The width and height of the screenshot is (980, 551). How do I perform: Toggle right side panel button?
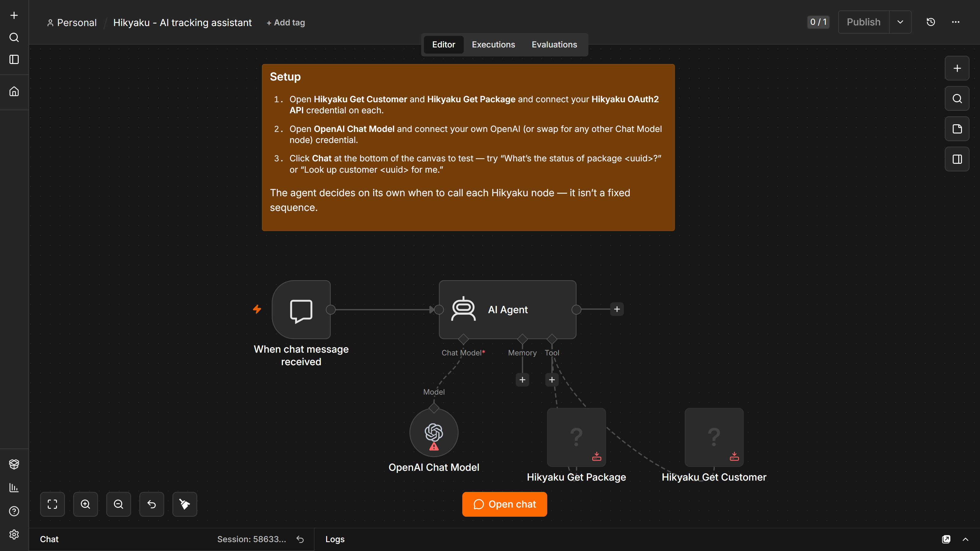tap(957, 159)
